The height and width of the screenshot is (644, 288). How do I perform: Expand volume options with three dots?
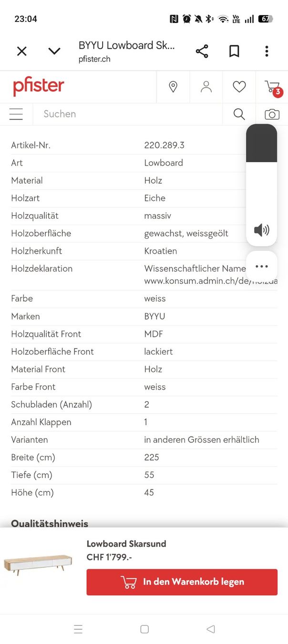click(x=262, y=267)
